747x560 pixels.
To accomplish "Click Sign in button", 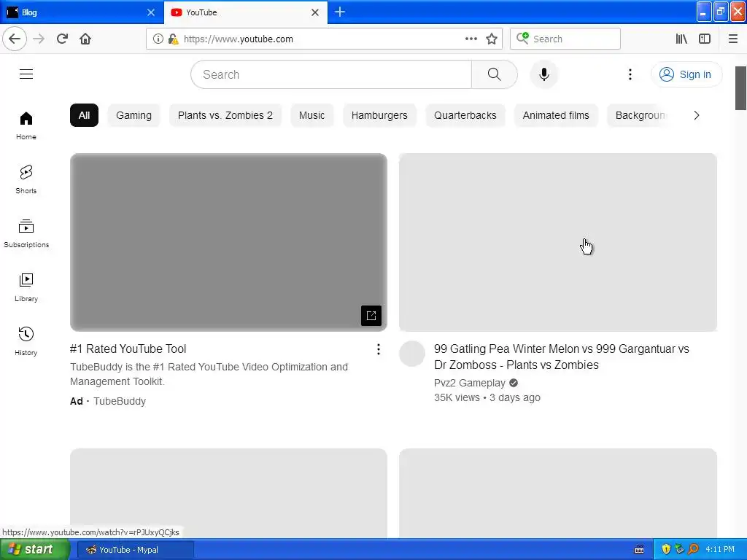I will [x=686, y=74].
